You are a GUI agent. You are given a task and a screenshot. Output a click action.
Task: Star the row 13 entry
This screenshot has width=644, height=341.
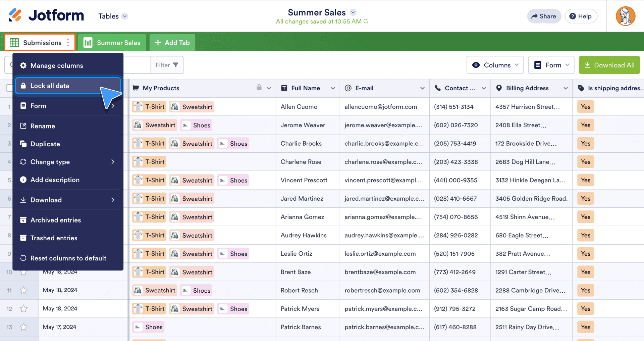(23, 327)
